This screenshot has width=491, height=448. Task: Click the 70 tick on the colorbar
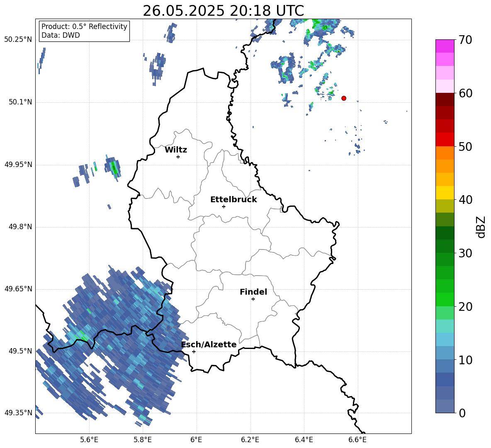tap(465, 40)
